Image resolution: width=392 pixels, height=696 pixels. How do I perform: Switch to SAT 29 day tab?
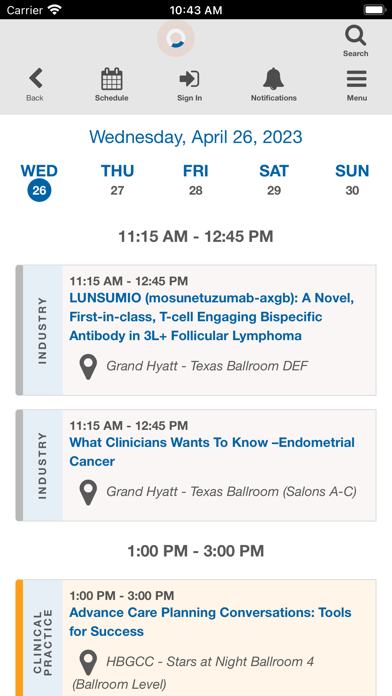(274, 182)
